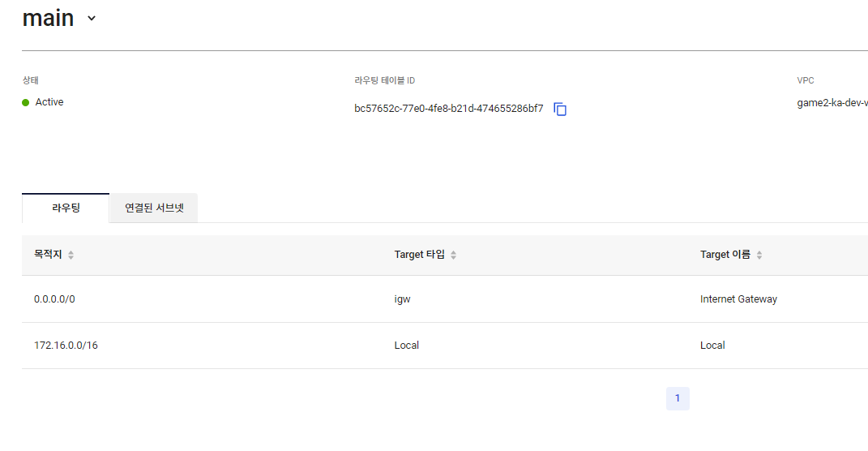Screen dimensions: 868x451
Task: Click the 목적지 column header
Action: [48, 255]
